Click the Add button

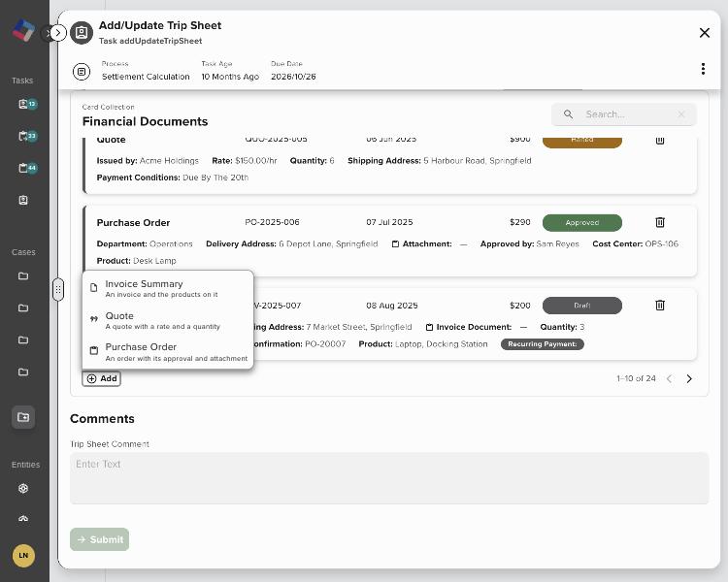click(x=102, y=378)
